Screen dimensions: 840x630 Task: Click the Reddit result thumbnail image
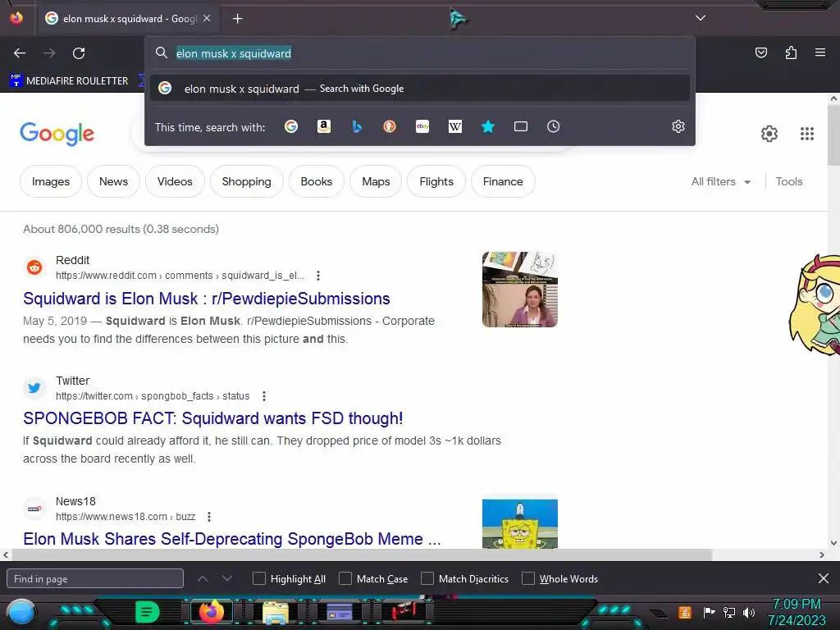tap(519, 290)
